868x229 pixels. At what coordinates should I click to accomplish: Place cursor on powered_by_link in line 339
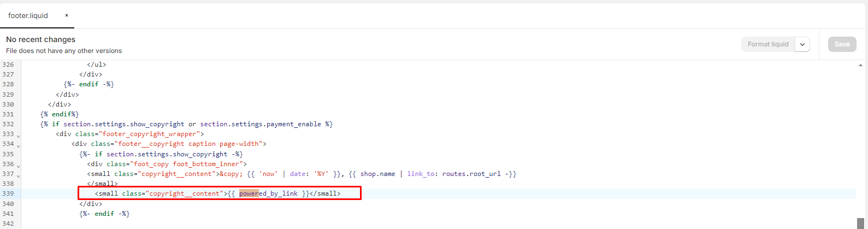(x=268, y=193)
